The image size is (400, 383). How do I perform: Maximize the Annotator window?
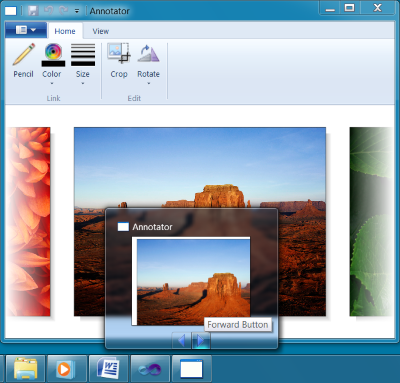[349, 8]
